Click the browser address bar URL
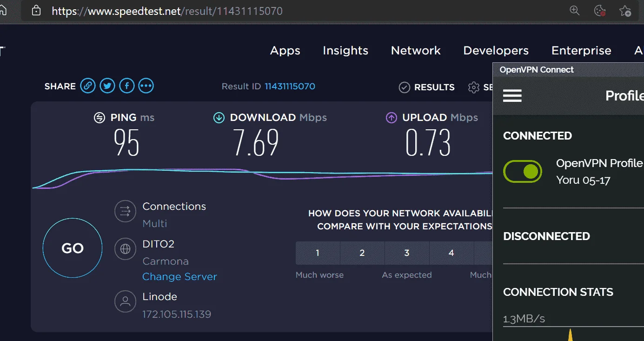Image resolution: width=644 pixels, height=341 pixels. 167,11
